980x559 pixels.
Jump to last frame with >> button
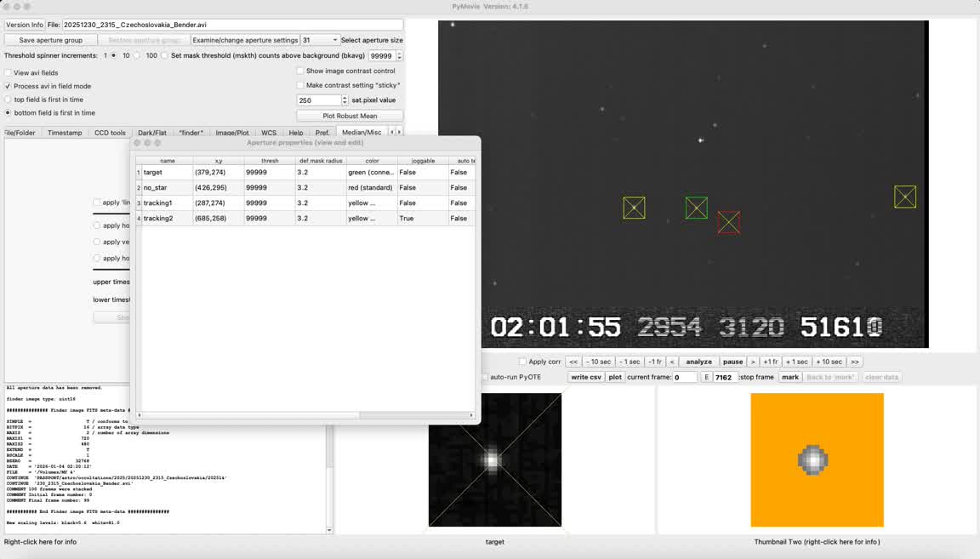(854, 362)
